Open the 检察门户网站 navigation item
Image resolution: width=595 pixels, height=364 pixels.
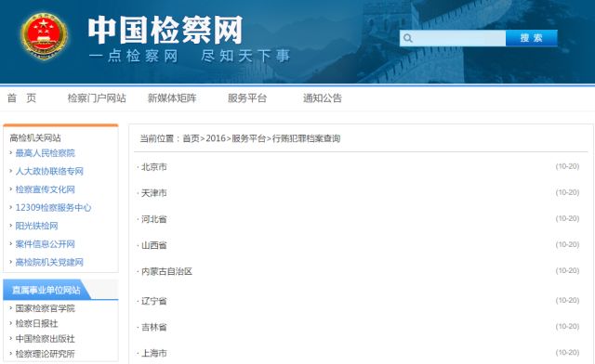(97, 98)
